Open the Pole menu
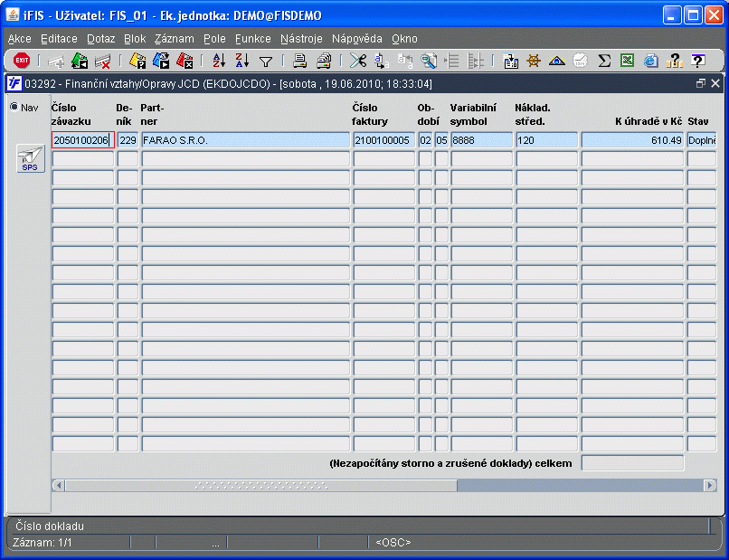The width and height of the screenshot is (729, 560). (x=214, y=39)
